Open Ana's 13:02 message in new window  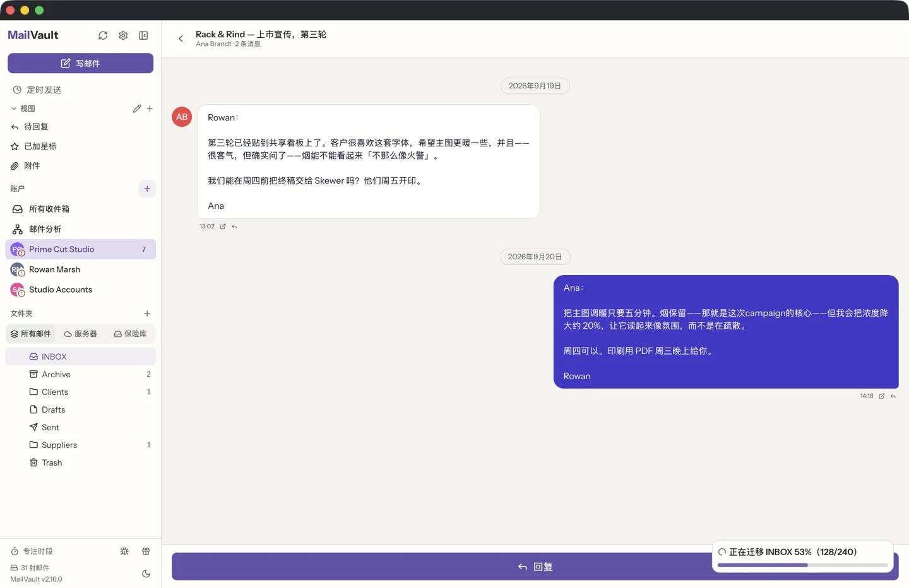click(x=223, y=226)
